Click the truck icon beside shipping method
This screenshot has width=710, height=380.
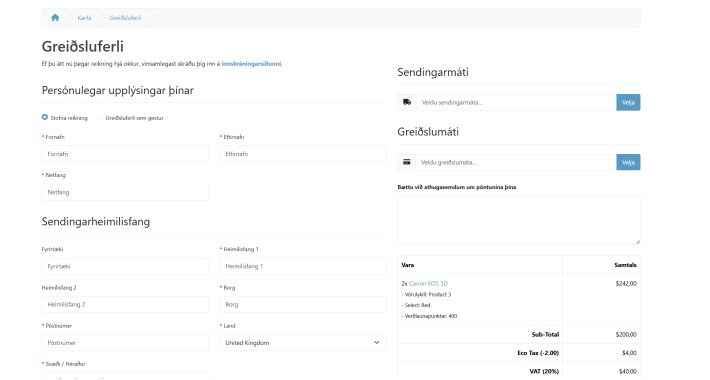tap(407, 102)
